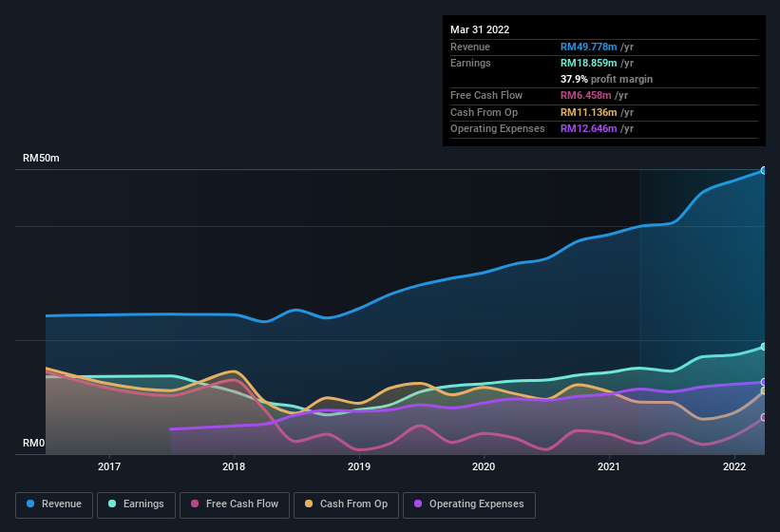This screenshot has width=780, height=532.
Task: Toggle the Revenue legend button
Action: [x=54, y=504]
